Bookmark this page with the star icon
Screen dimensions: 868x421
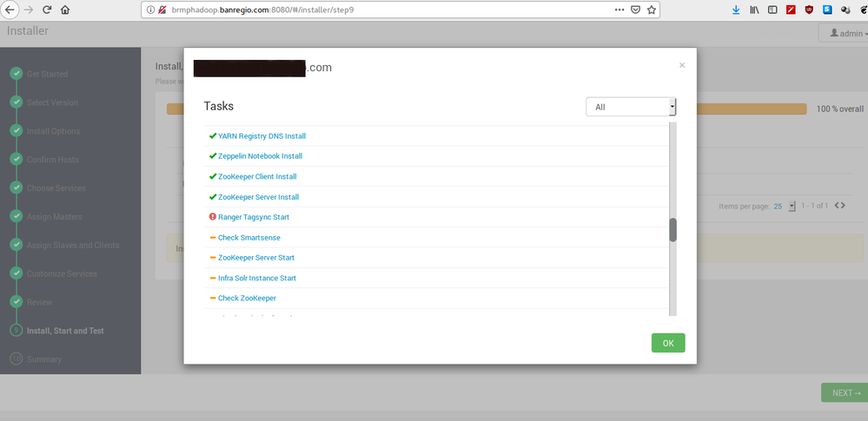pyautogui.click(x=652, y=10)
